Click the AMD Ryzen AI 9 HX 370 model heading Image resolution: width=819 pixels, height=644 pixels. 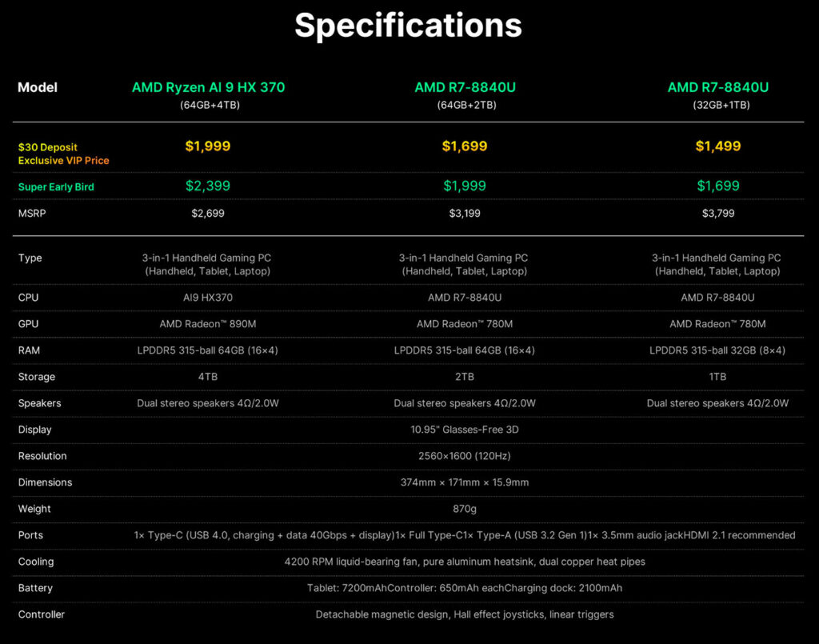click(x=209, y=87)
